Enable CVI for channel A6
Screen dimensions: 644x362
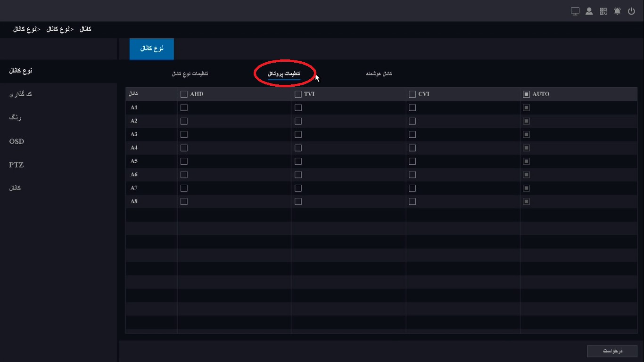(412, 175)
